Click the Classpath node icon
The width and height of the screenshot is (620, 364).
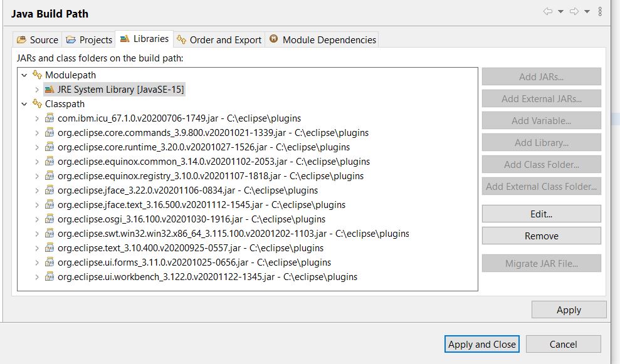coord(37,104)
